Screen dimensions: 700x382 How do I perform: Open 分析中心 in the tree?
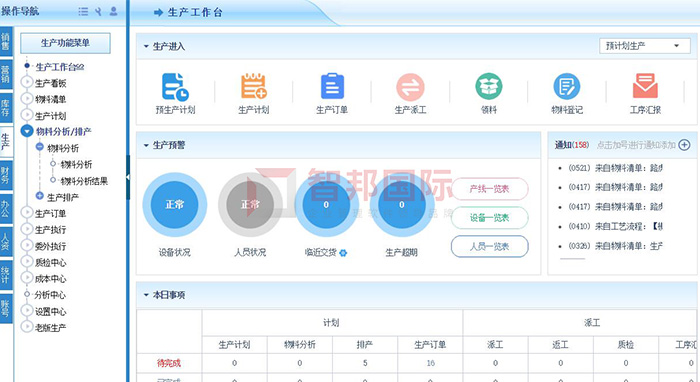pos(50,295)
